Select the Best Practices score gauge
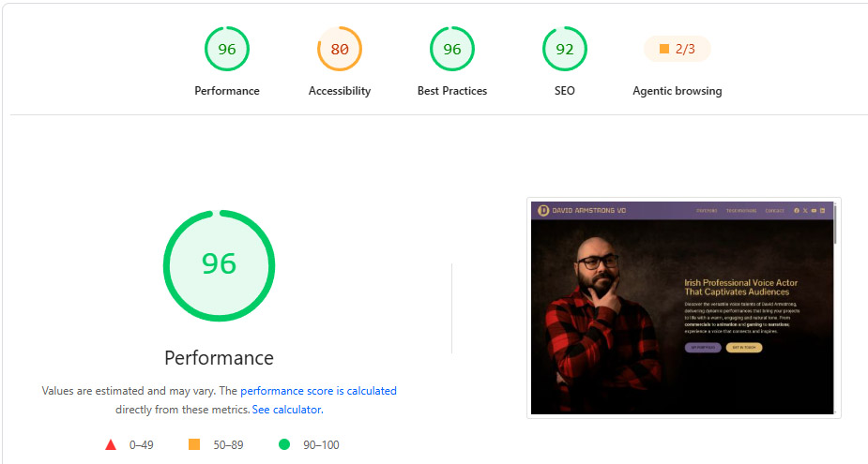This screenshot has width=868, height=464. coord(452,50)
